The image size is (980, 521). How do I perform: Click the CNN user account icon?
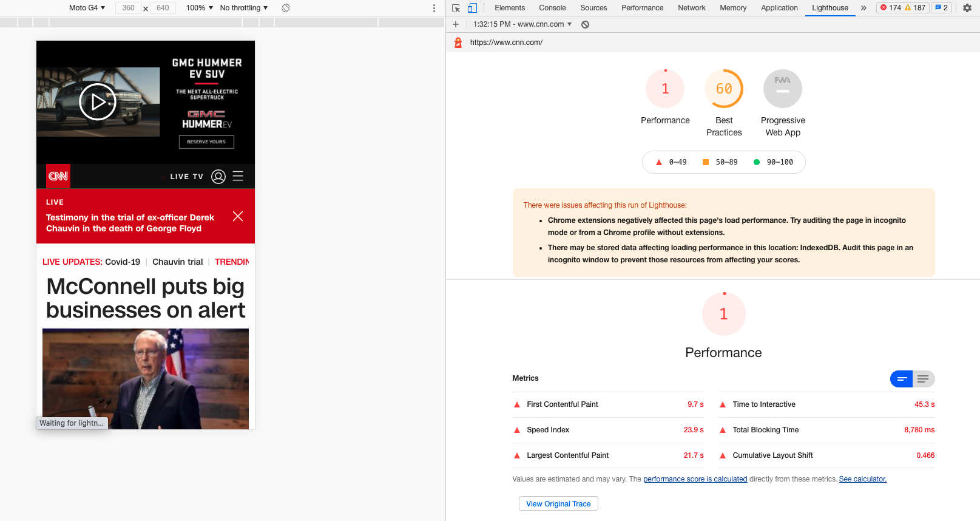coord(218,176)
